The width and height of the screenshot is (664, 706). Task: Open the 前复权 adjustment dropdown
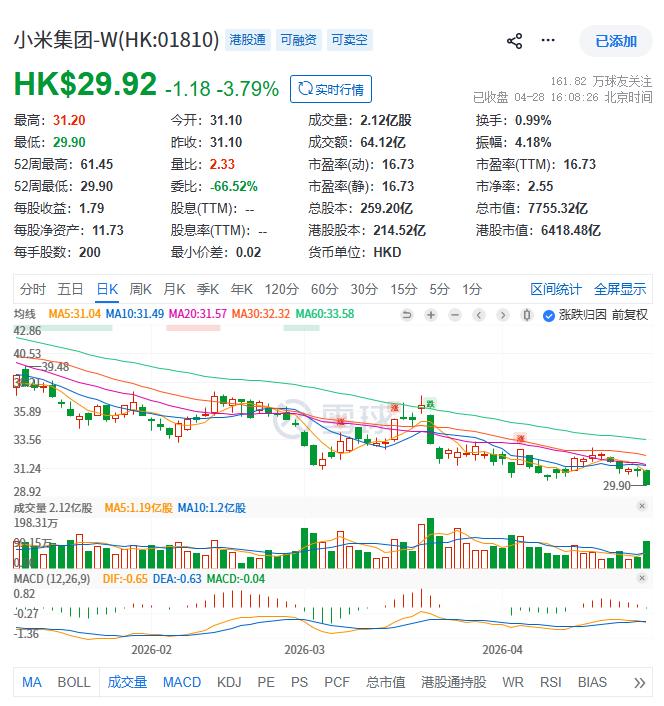point(630,315)
